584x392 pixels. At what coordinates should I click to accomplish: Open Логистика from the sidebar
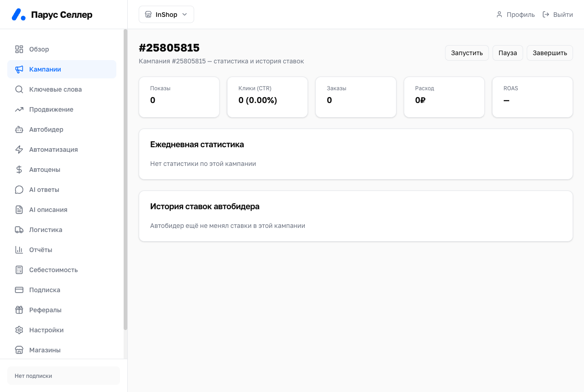[62, 230]
